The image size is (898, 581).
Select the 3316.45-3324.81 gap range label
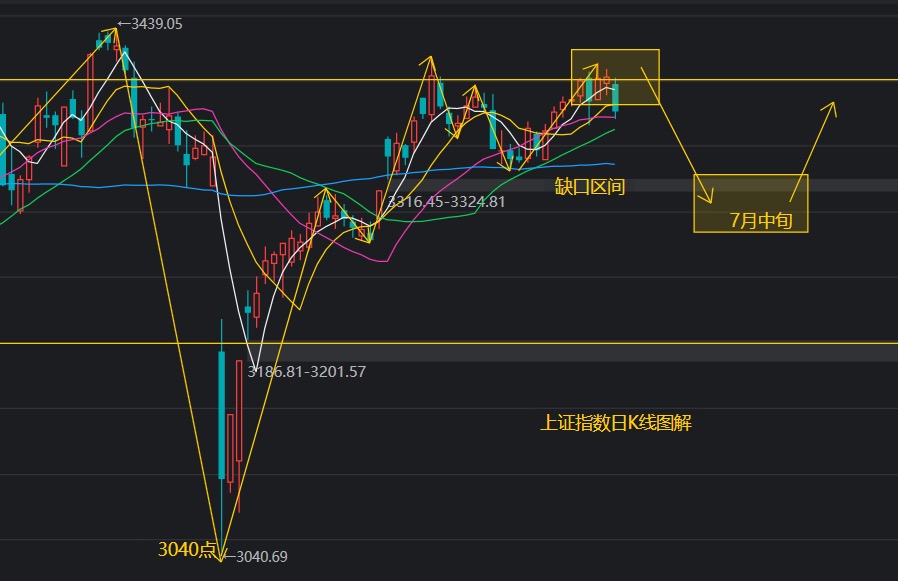pyautogui.click(x=446, y=202)
